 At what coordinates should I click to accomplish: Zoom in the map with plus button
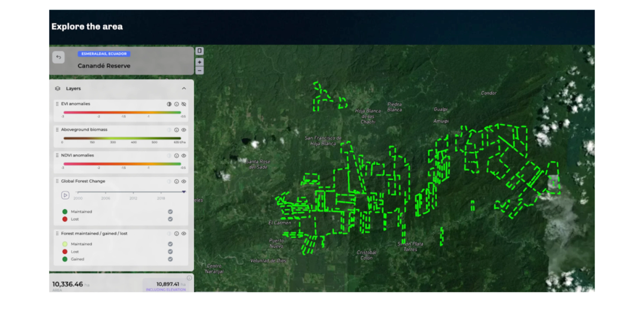(200, 62)
